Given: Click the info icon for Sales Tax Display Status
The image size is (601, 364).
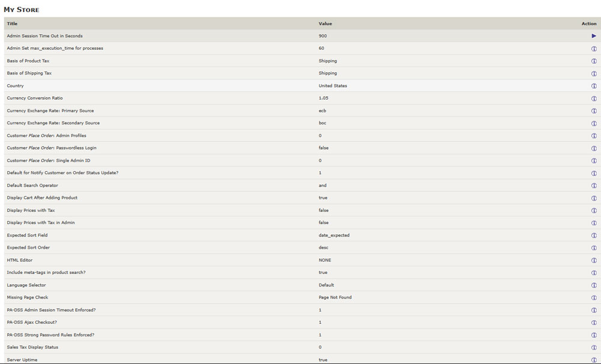Looking at the screenshot, I should pos(593,347).
